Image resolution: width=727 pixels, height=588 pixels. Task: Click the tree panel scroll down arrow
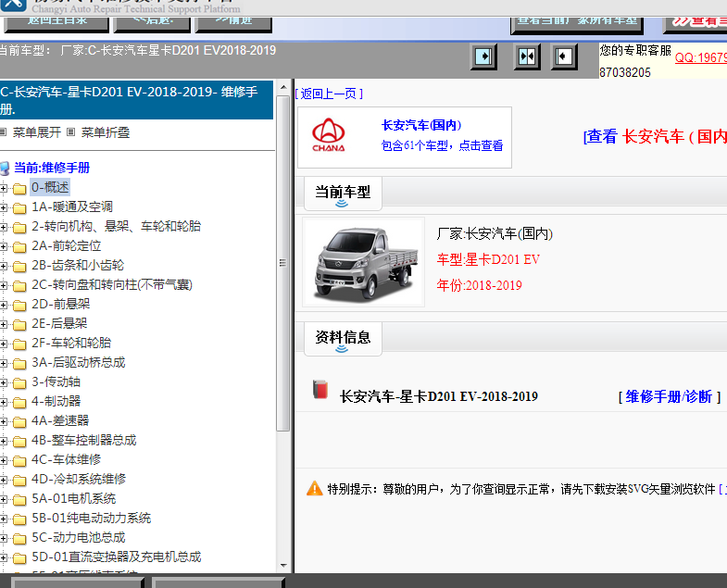[x=283, y=566]
